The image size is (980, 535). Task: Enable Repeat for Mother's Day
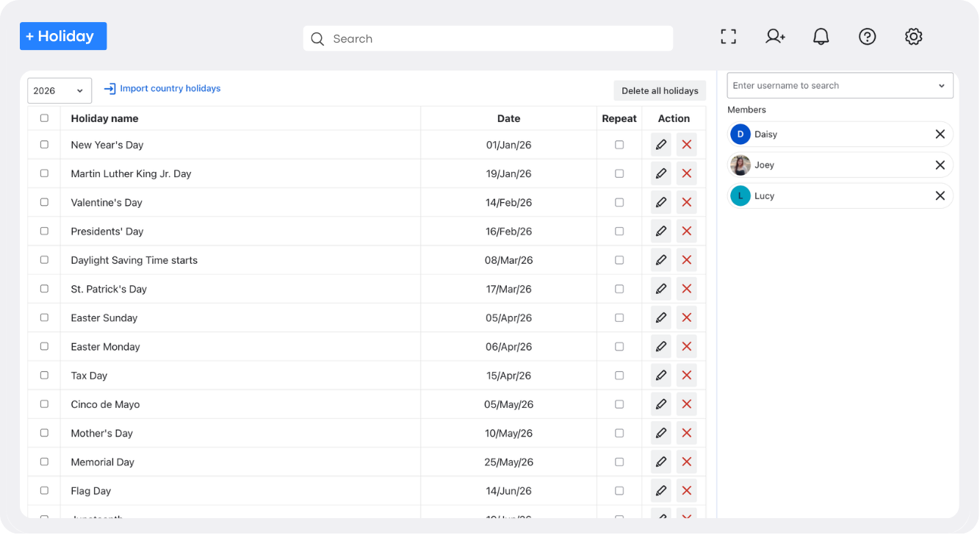619,433
